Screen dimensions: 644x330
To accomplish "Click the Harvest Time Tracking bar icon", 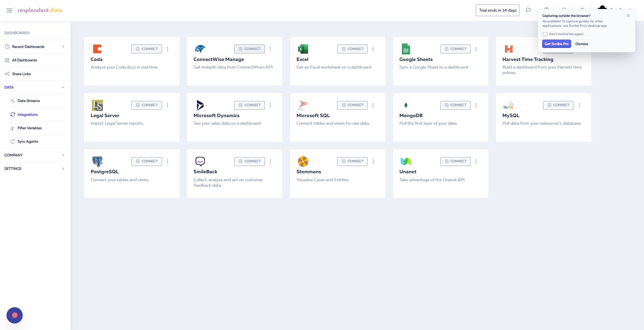I will (509, 49).
